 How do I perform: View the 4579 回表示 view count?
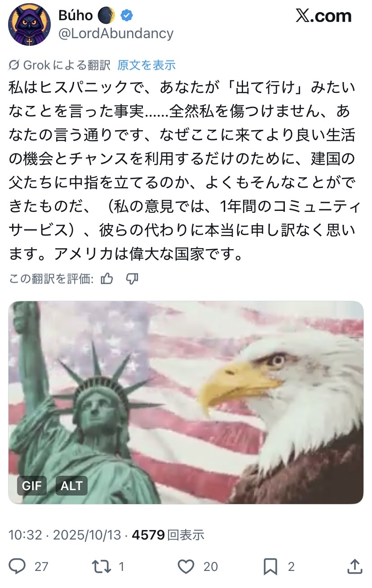tap(168, 535)
